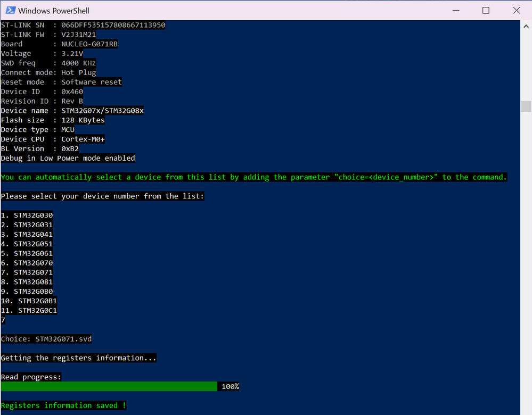
Task: Click the Registers information saved message
Action: pos(63,405)
